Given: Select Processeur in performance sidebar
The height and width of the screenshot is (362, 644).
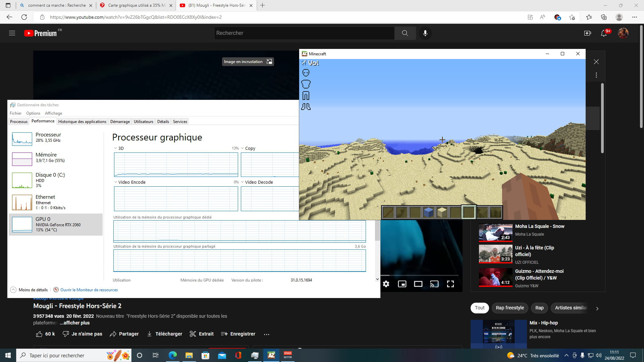Looking at the screenshot, I should (56, 138).
